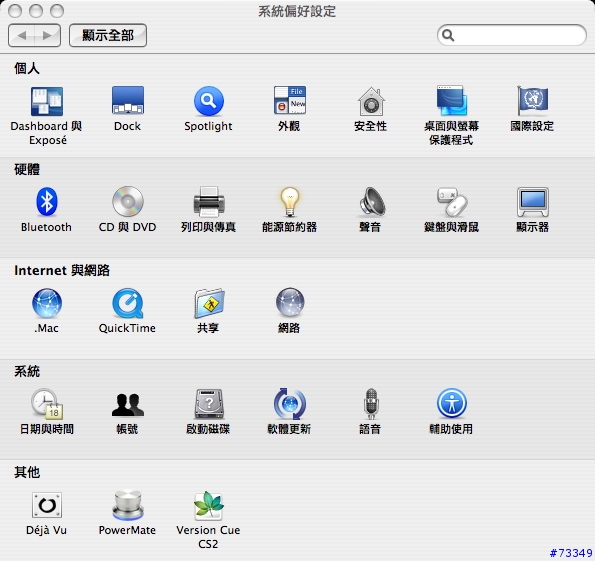Open the .Mac preference pane

47,303
